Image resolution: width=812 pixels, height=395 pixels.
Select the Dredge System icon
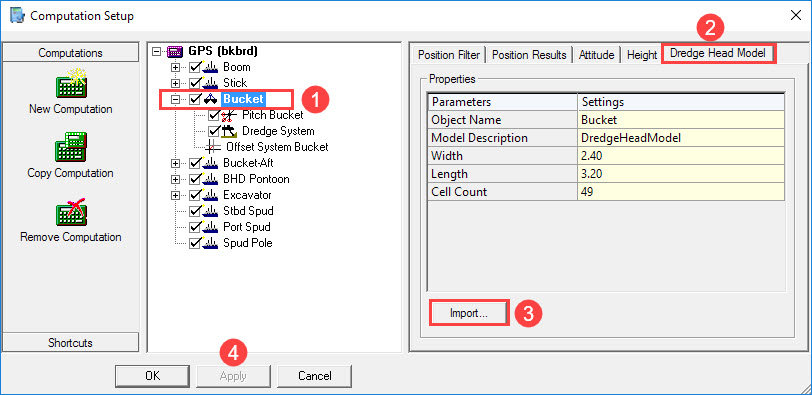[229, 131]
